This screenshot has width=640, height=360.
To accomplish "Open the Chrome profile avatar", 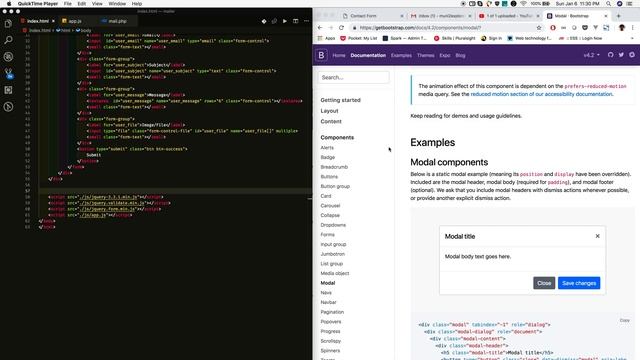I will 622,28.
